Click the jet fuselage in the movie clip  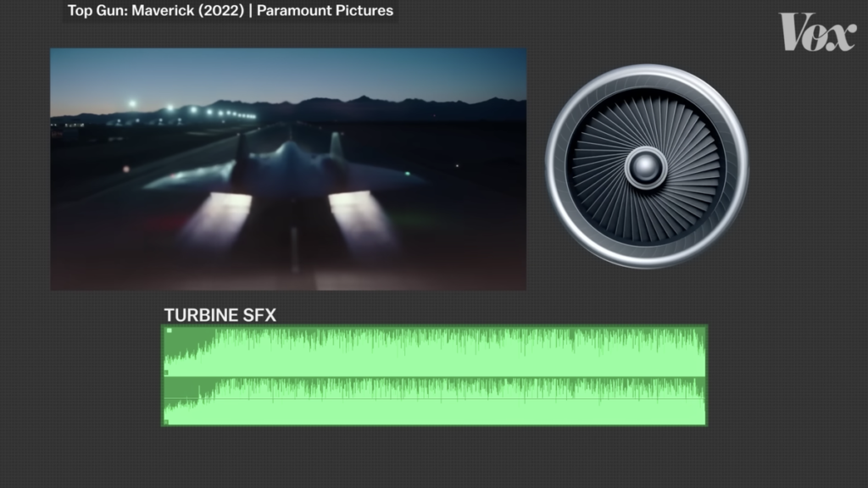(288, 167)
